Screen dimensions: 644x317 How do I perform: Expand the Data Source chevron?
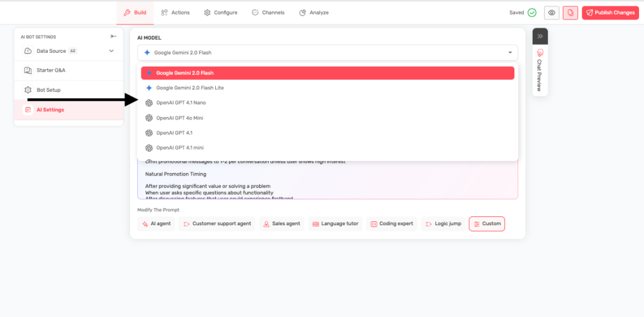(111, 51)
